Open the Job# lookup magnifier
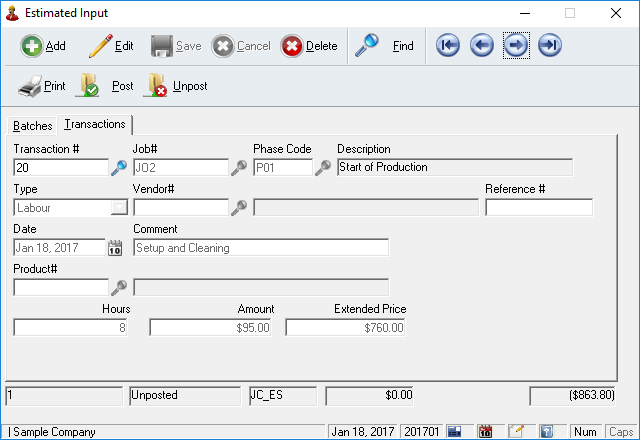Image resolution: width=640 pixels, height=440 pixels. pos(239,168)
